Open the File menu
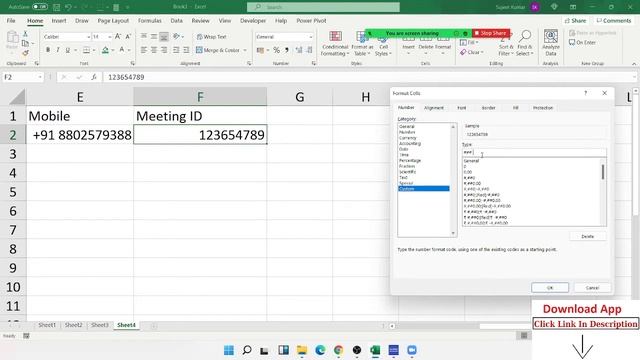The image size is (640, 360). point(11,20)
